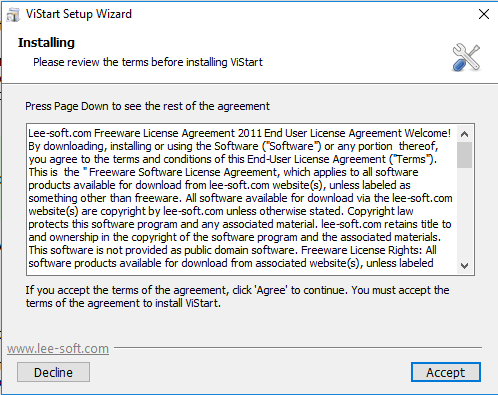Click the 'If you accept the terms' paragraph
Screen dimensions: 498x395
(237, 297)
